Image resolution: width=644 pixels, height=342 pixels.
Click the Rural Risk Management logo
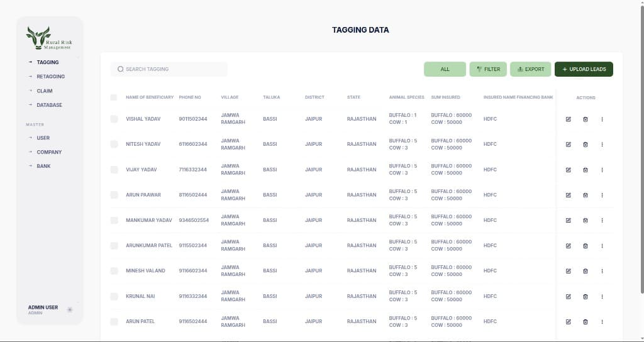(x=49, y=38)
